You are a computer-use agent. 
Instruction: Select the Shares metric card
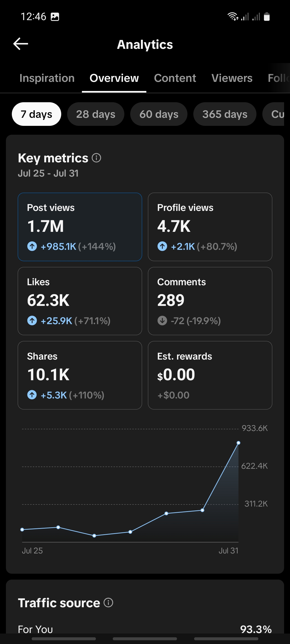80,375
